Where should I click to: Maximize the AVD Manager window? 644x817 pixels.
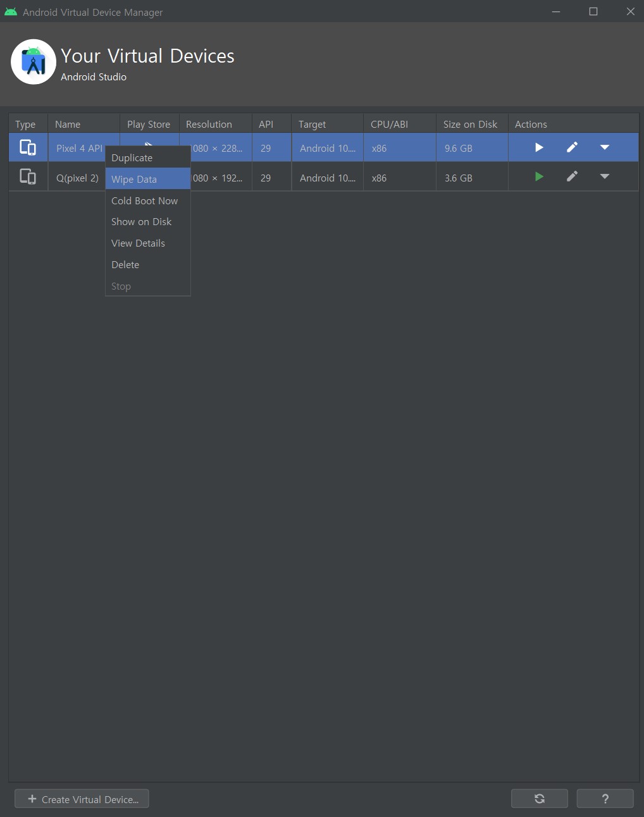pyautogui.click(x=593, y=11)
